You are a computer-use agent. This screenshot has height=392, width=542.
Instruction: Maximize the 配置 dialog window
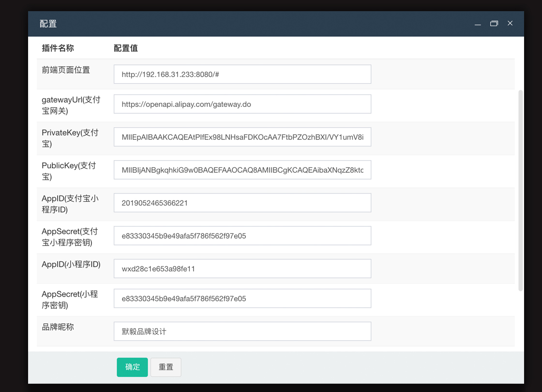494,24
